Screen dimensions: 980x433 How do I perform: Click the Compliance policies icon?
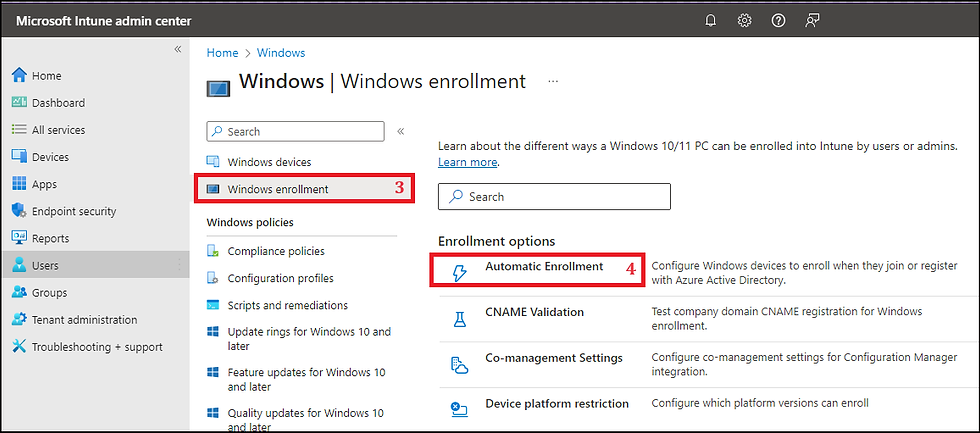[213, 251]
